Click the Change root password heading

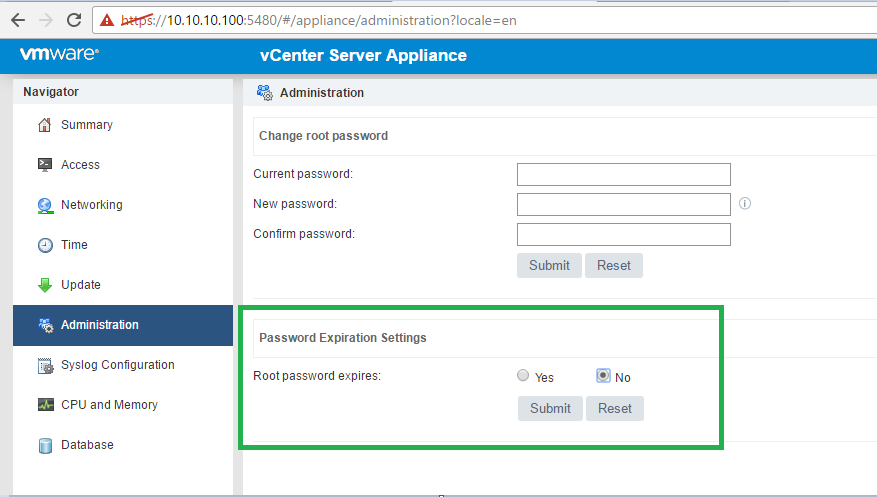point(323,136)
